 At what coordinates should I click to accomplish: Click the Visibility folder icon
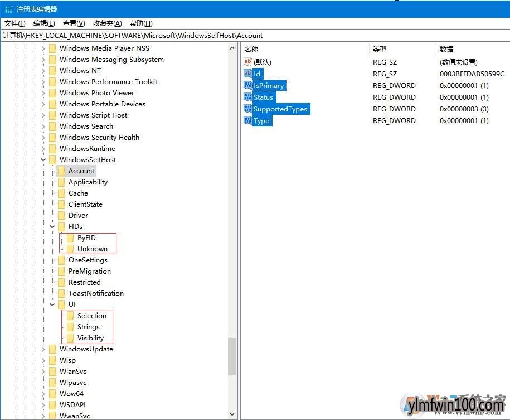coord(70,338)
